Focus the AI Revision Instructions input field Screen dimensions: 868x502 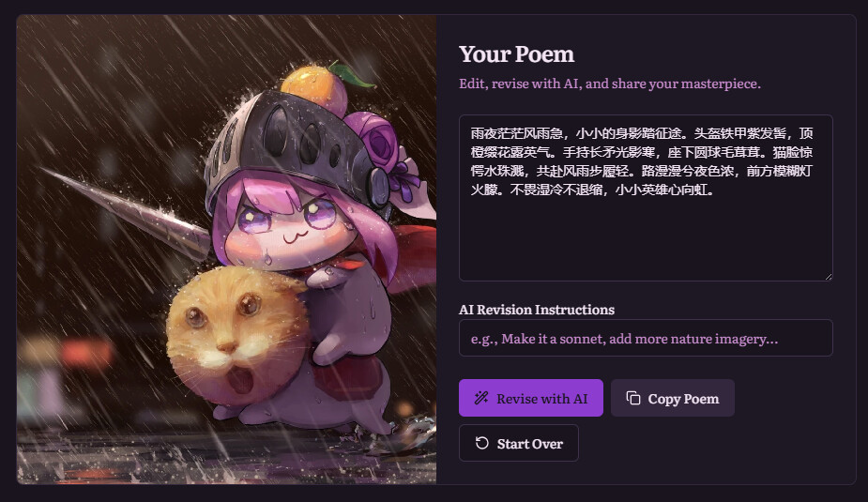[646, 338]
